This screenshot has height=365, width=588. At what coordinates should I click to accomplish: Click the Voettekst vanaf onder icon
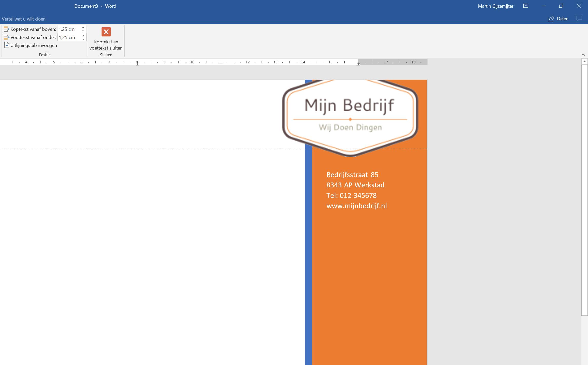tap(6, 37)
